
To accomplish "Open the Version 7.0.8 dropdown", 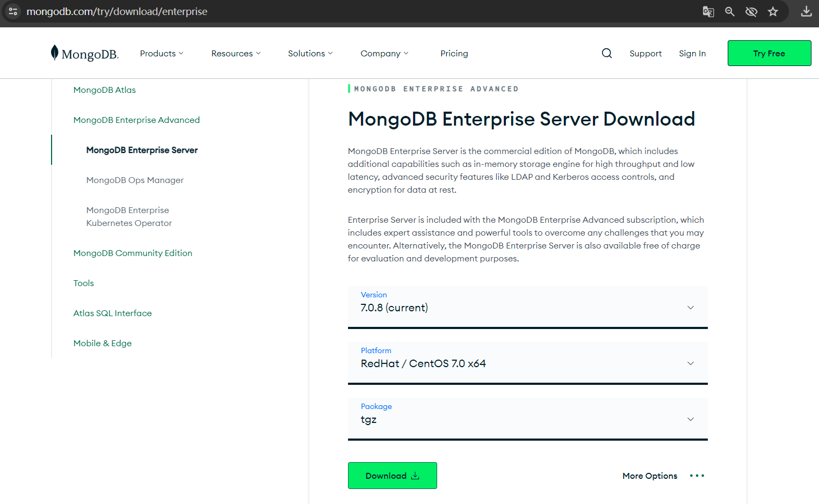I will click(528, 307).
